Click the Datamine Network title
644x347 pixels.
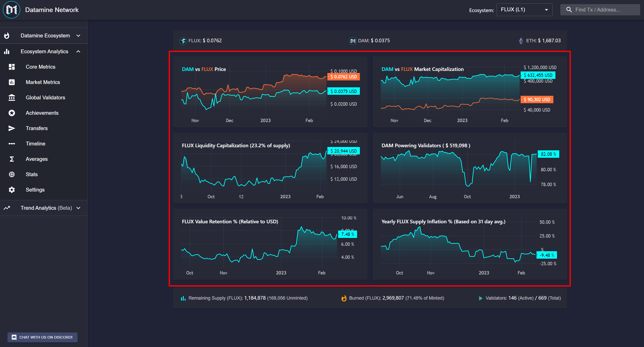52,10
